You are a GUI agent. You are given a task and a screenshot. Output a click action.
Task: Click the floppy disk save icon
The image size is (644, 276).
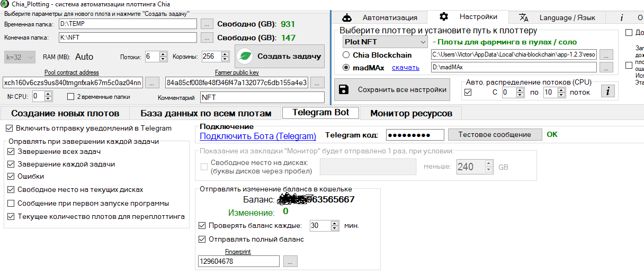[344, 89]
